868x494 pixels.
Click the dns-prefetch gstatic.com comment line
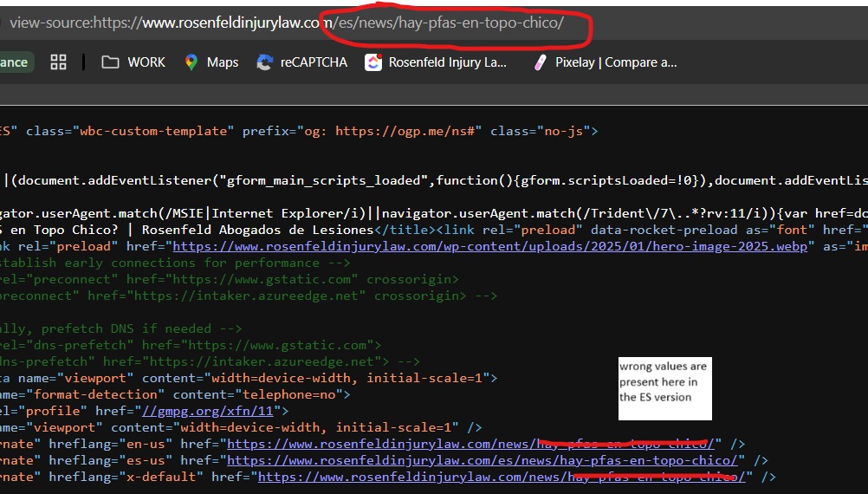191,345
